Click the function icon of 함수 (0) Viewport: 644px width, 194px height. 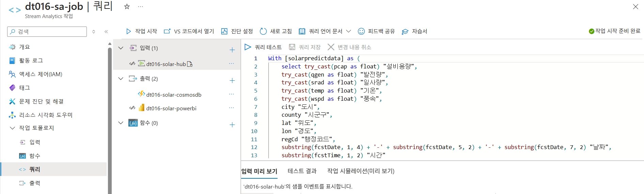[133, 123]
